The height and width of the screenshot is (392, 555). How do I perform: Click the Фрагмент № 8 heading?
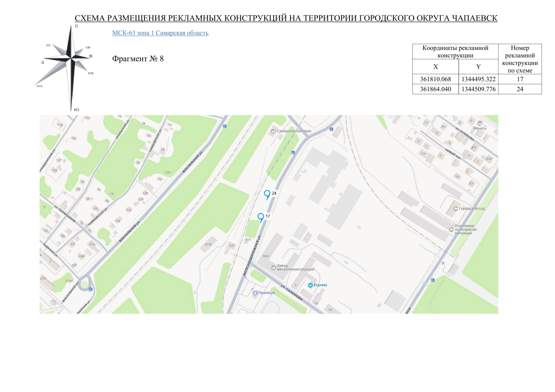coord(138,59)
